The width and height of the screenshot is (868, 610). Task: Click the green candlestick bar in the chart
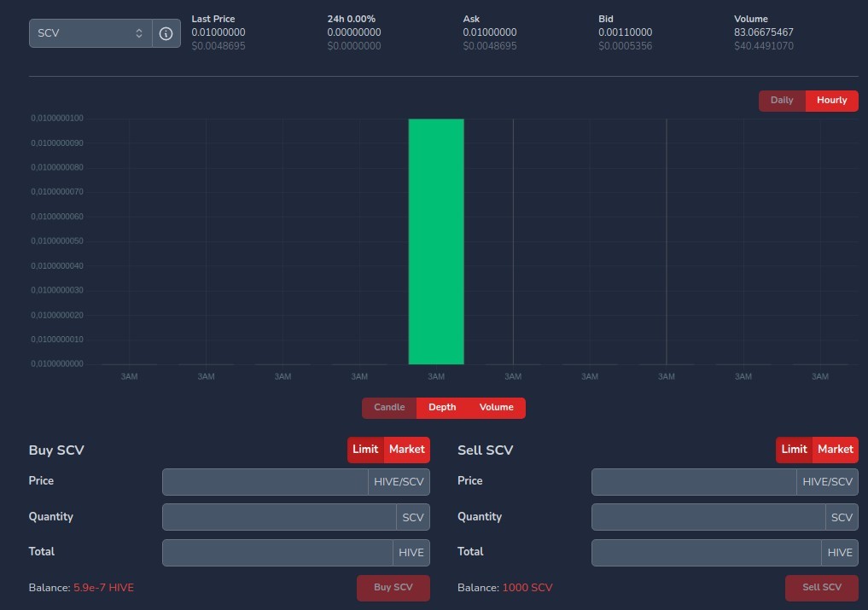point(436,241)
